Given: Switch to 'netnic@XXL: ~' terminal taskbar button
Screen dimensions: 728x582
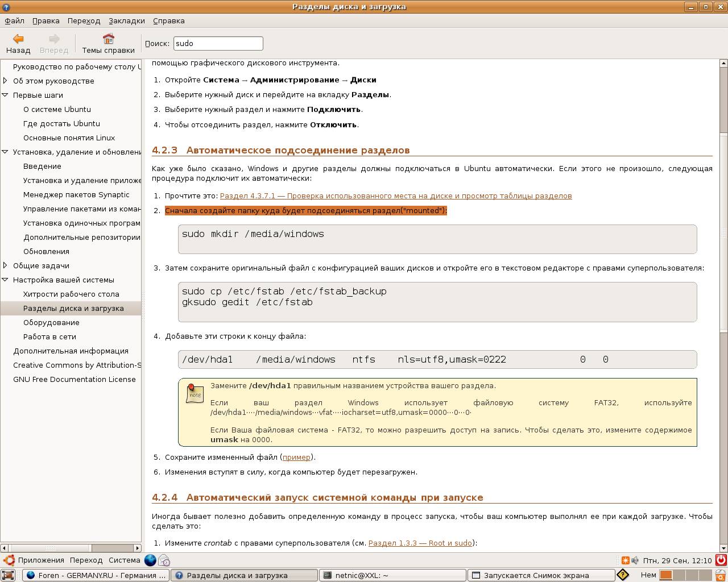Looking at the screenshot, I should click(392, 575).
